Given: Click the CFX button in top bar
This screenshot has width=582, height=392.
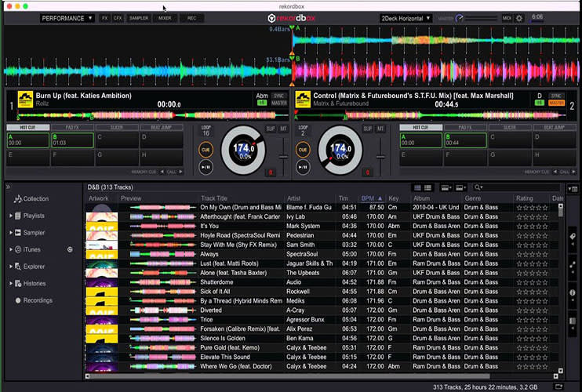Looking at the screenshot, I should [x=118, y=18].
